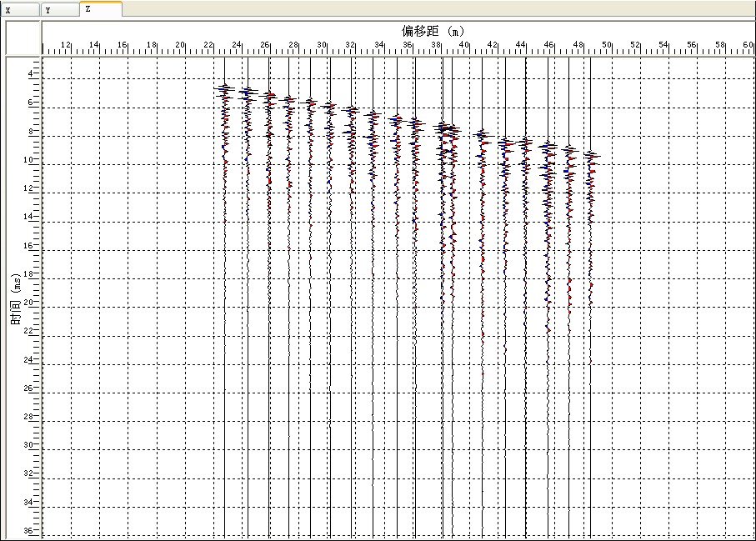756x541 pixels.
Task: Click the 偏移距 (m) axis title
Action: tap(433, 32)
